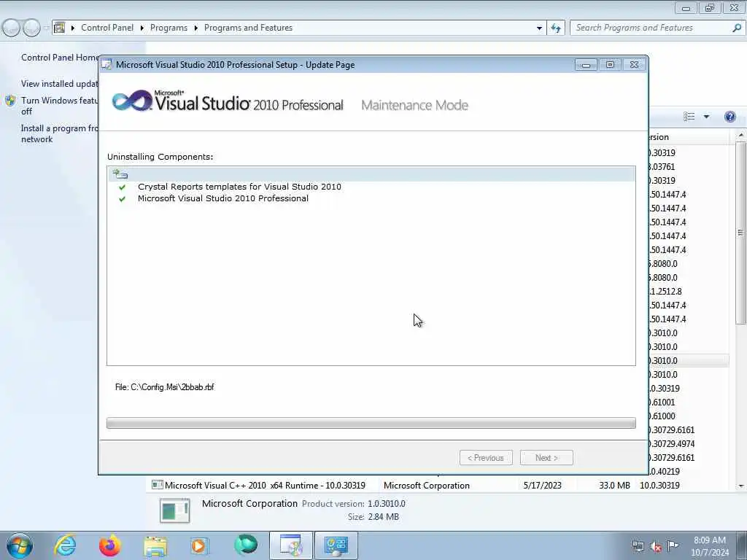The height and width of the screenshot is (560, 747).
Task: Click the details pane program thumbnail
Action: pos(175,510)
